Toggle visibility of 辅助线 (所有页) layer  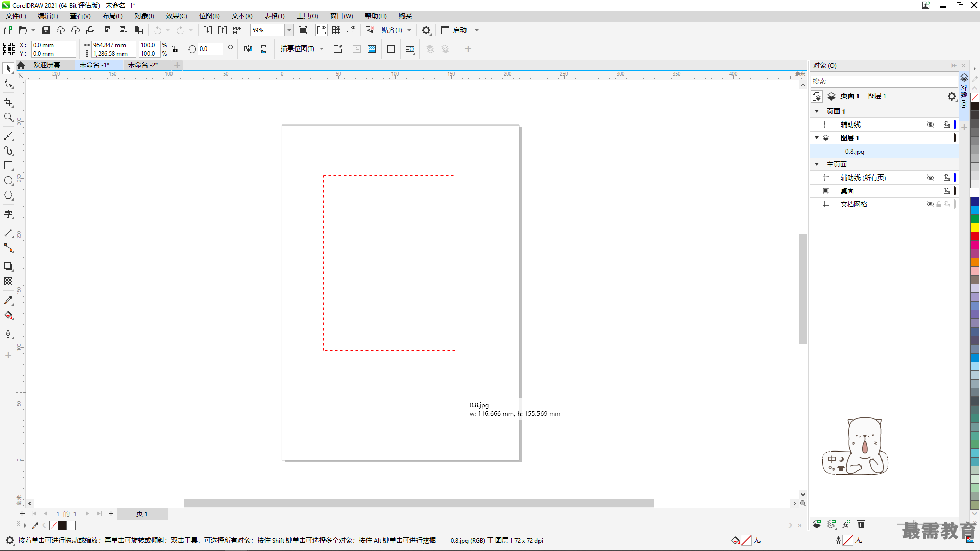[930, 178]
